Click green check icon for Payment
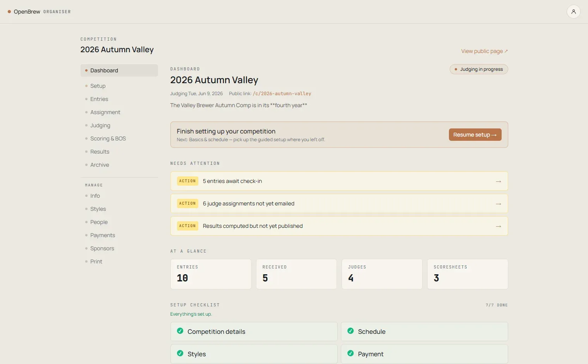This screenshot has width=588, height=364. [x=351, y=354]
